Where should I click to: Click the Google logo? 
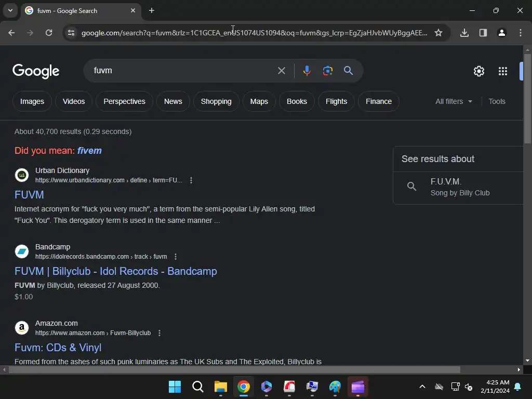(x=36, y=71)
